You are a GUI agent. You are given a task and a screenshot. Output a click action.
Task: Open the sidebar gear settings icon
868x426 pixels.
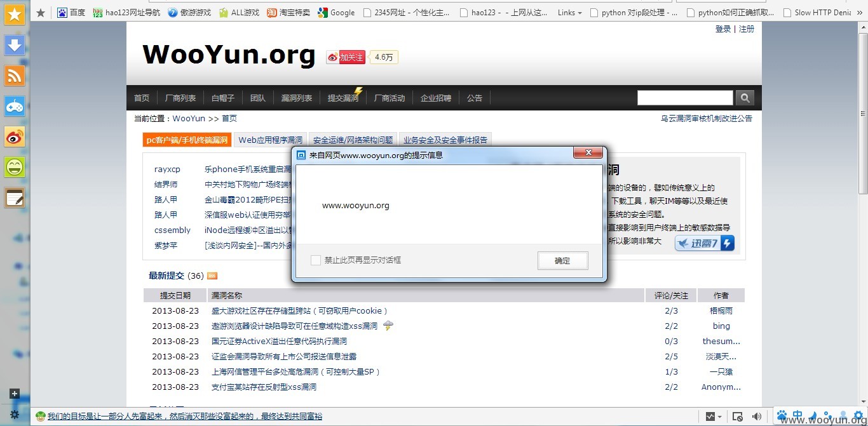point(15,415)
